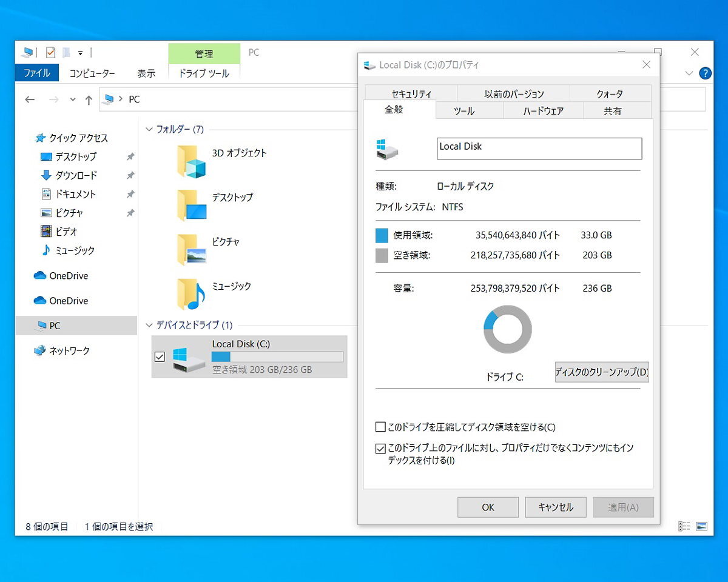Open Downloads in quick access sidebar
The height and width of the screenshot is (582, 728).
[x=76, y=175]
